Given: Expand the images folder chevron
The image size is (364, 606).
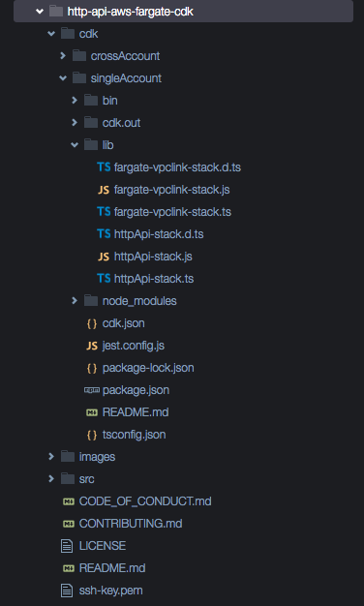Looking at the screenshot, I should pos(51,456).
